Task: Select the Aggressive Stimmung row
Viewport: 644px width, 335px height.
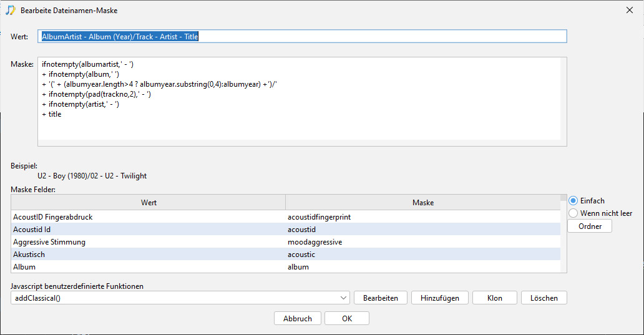Action: (x=285, y=242)
